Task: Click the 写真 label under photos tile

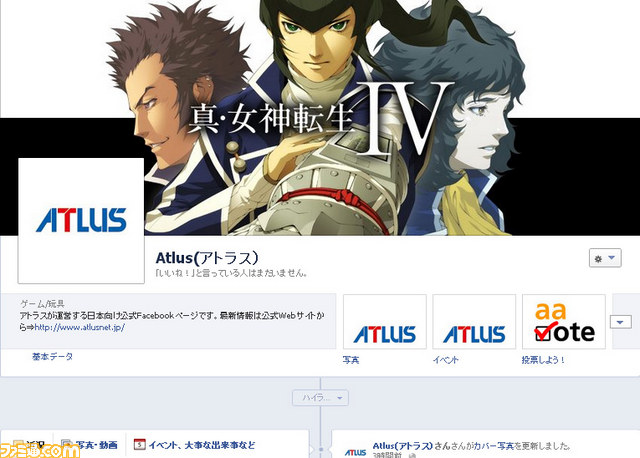Action: [x=351, y=360]
